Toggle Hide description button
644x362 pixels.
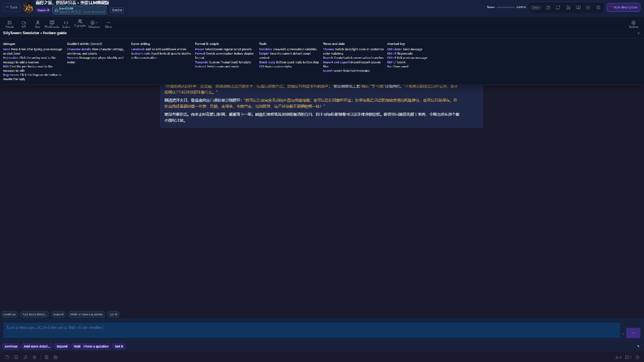pyautogui.click(x=623, y=7)
